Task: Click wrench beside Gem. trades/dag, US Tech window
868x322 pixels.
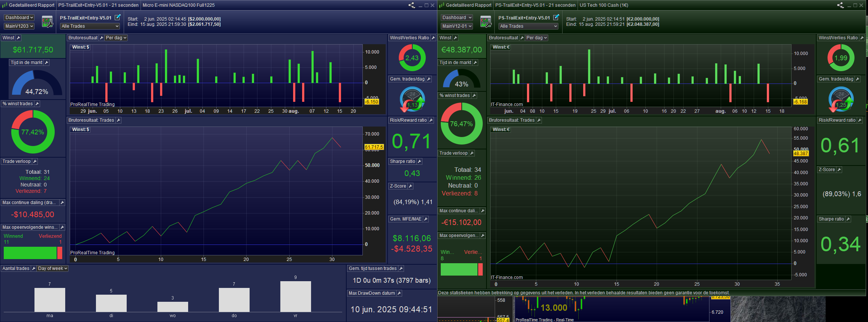Action: [858, 79]
